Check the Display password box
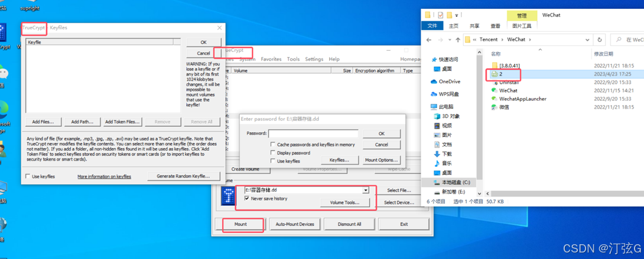 273,153
